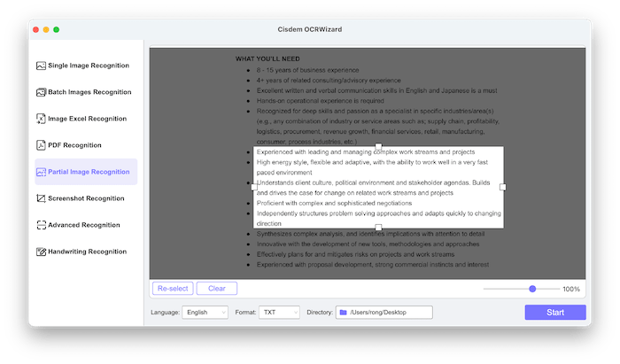The height and width of the screenshot is (364, 620).
Task: Select Handwriting Recognition in sidebar
Action: click(87, 252)
